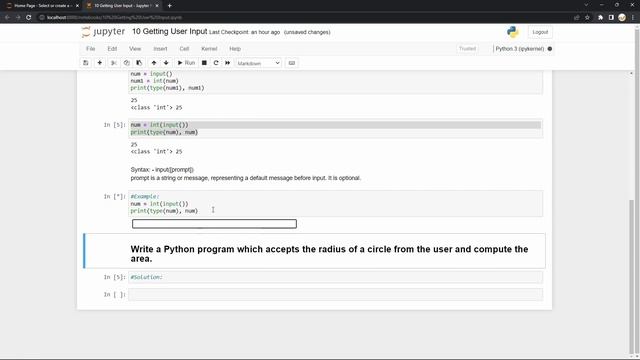640x360 pixels.
Task: Run the current cell
Action: [x=186, y=63]
